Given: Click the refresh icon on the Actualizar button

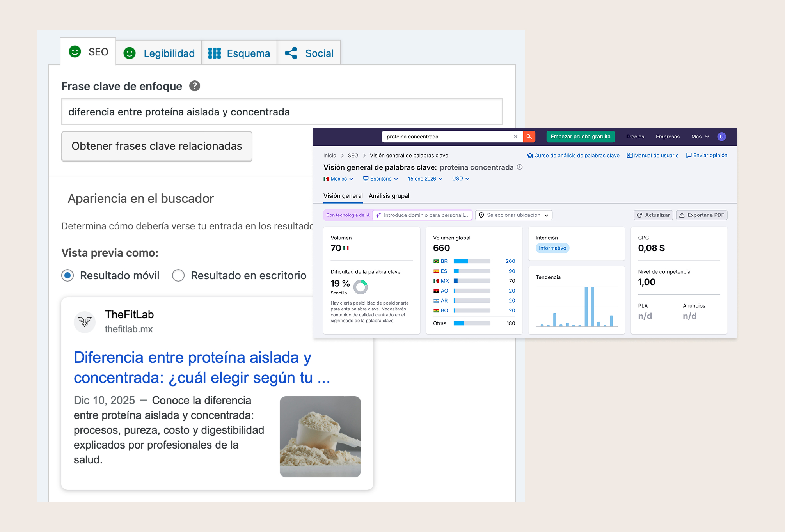Looking at the screenshot, I should point(639,215).
